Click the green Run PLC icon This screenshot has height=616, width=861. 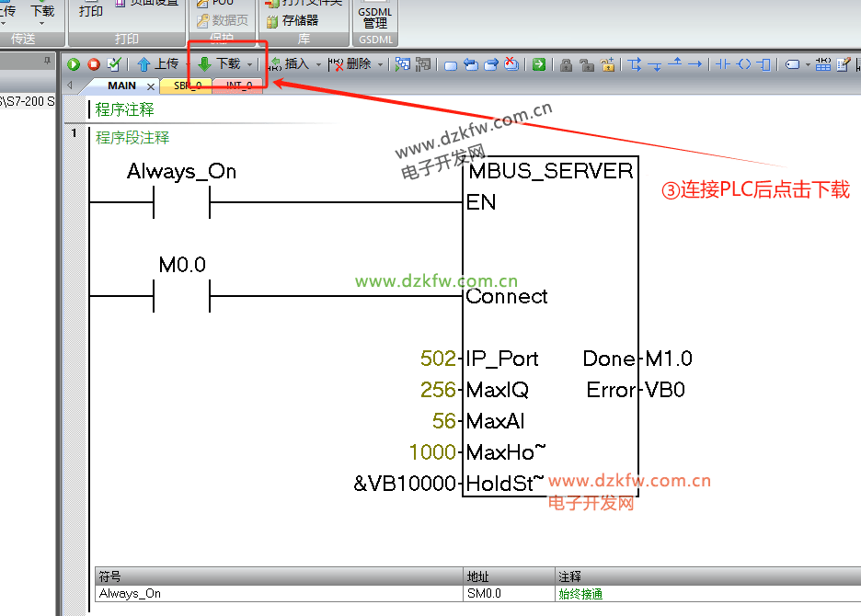pyautogui.click(x=74, y=64)
